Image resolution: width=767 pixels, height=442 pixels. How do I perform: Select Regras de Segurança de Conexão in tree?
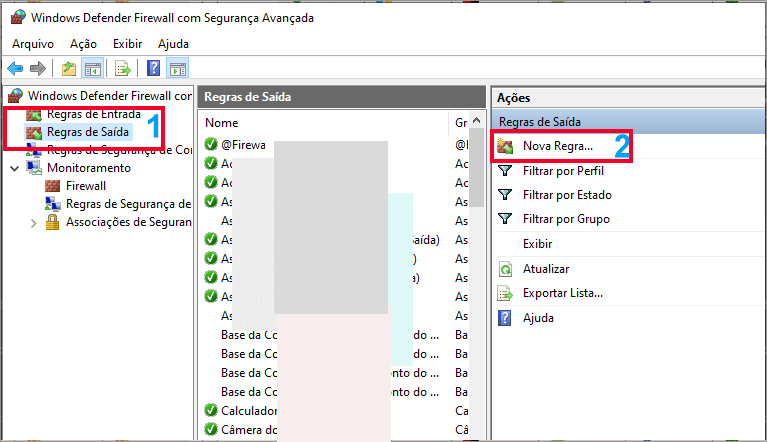coord(119,150)
